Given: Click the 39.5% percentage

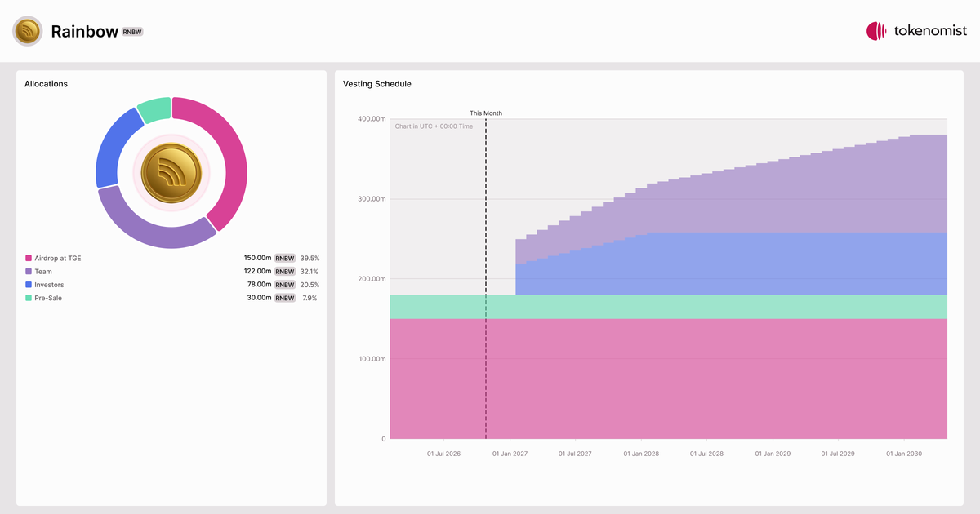Looking at the screenshot, I should click(310, 258).
